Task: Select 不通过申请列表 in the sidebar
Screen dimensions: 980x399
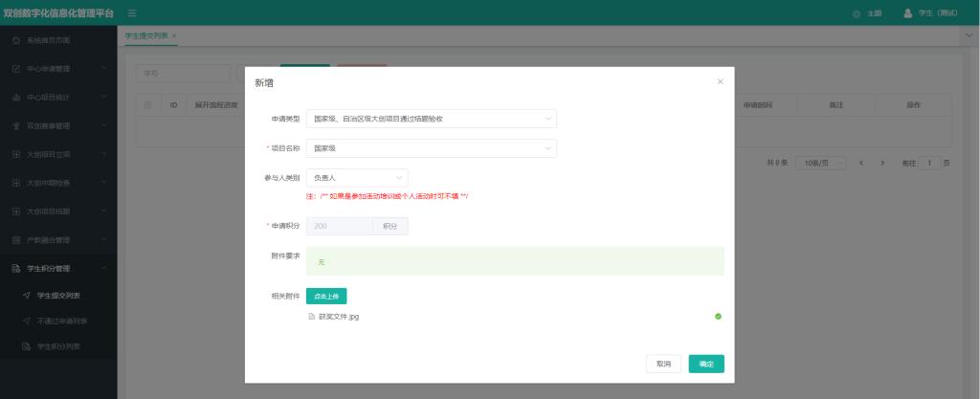Action: [62, 321]
